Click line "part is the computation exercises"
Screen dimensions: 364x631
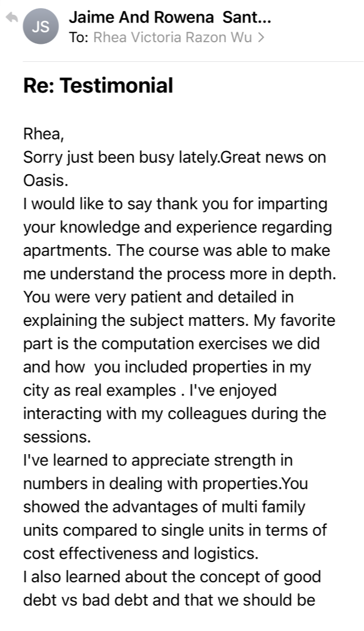coord(171,343)
